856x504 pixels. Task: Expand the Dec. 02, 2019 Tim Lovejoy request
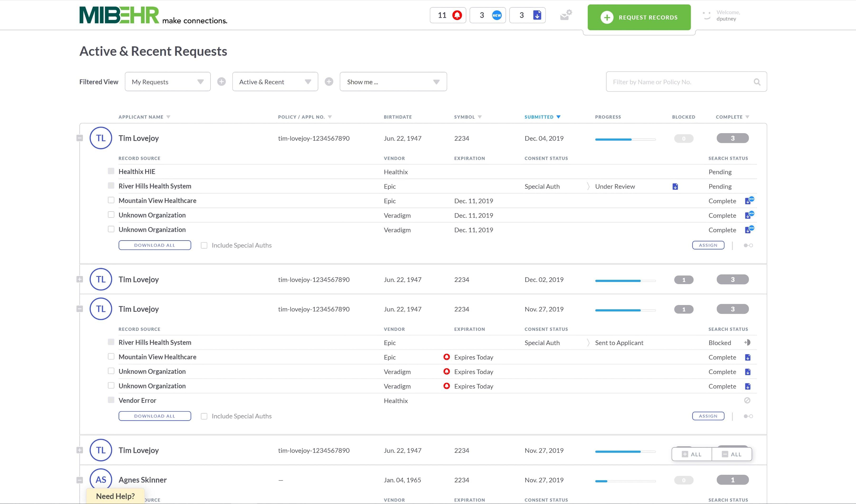79,279
